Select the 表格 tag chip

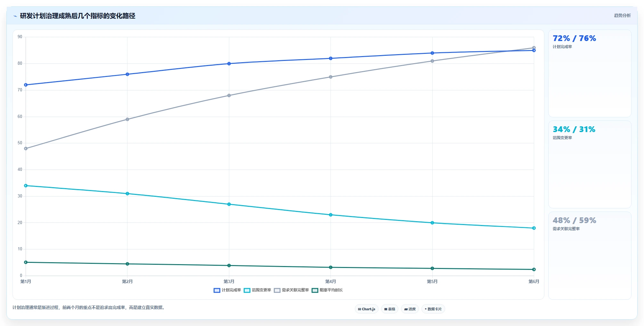click(390, 309)
